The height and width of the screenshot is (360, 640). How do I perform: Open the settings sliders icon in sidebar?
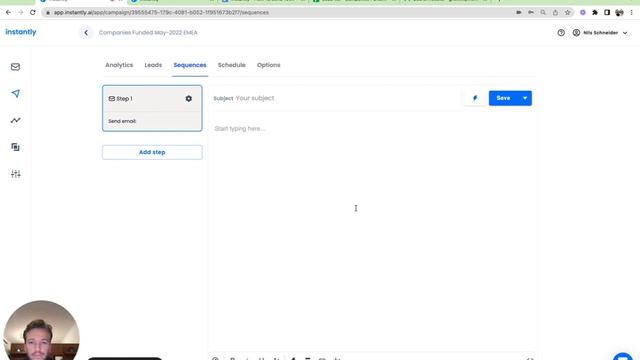tap(16, 174)
